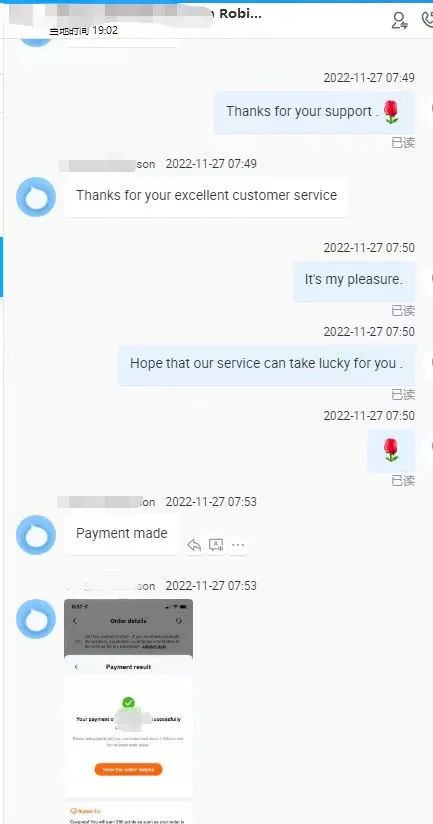Click orange "View the order details" button

click(x=128, y=769)
